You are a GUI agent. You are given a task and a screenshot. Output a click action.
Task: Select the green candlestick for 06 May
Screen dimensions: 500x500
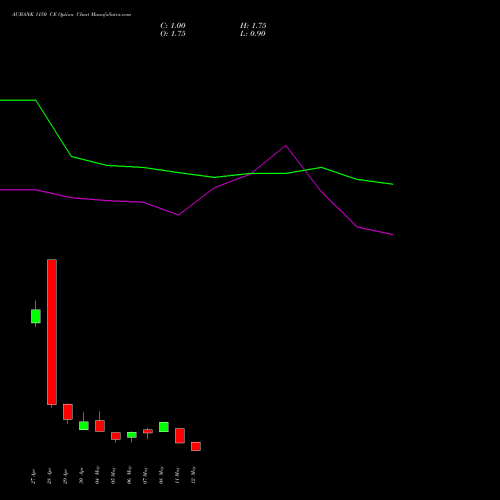point(132,435)
